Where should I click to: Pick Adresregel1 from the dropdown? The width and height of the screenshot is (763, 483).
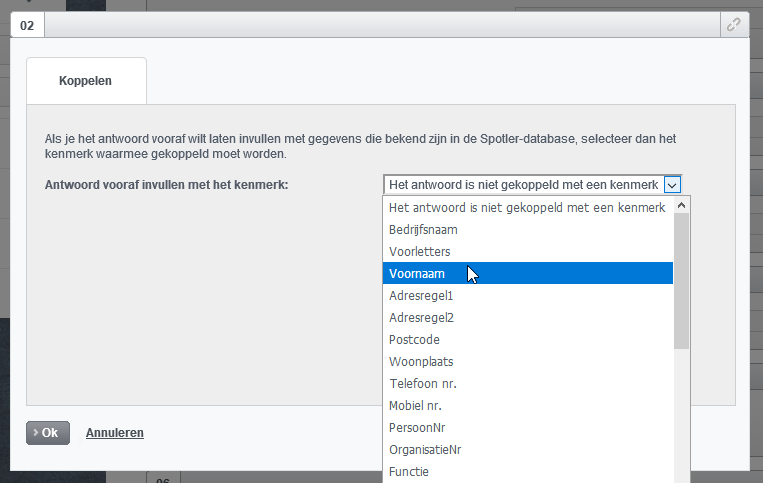[421, 295]
